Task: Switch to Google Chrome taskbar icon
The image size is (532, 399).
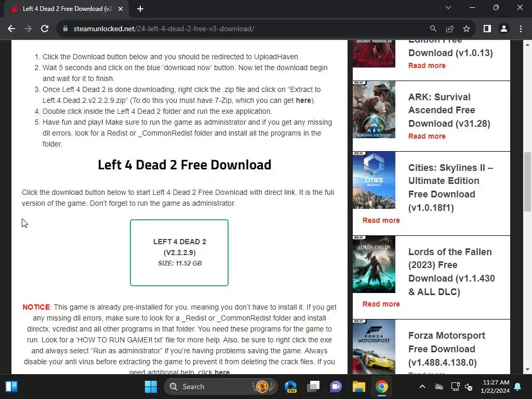Action: [381, 387]
